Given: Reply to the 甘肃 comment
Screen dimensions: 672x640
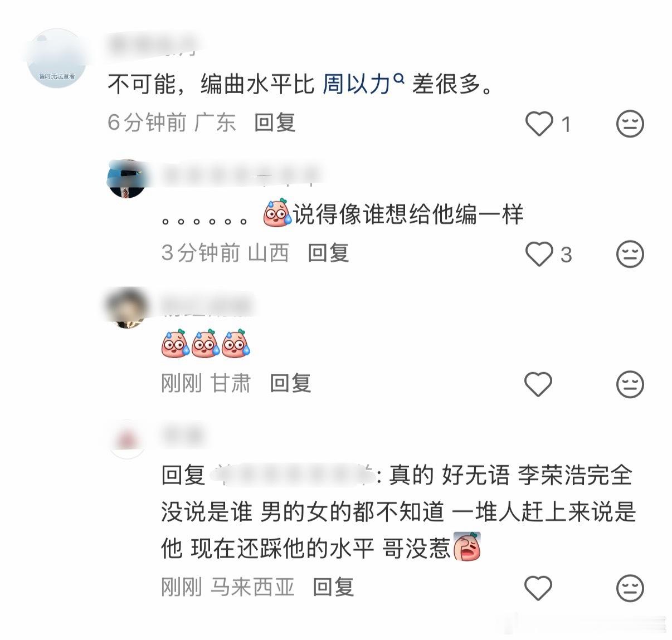Looking at the screenshot, I should [290, 383].
